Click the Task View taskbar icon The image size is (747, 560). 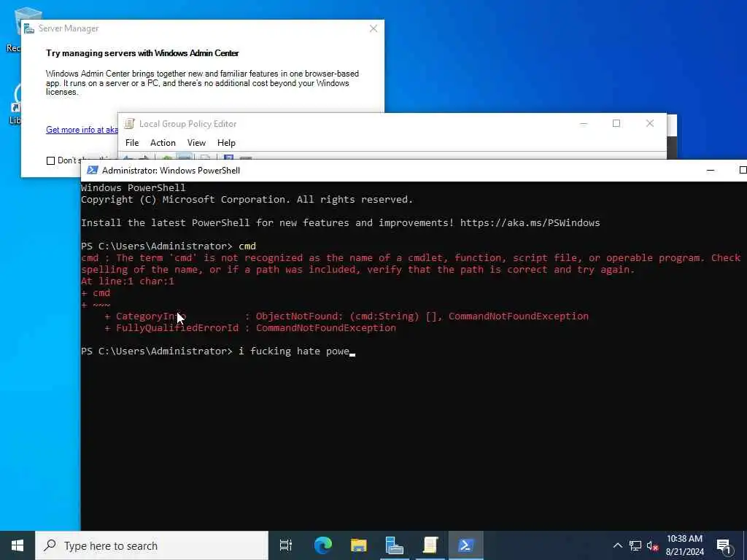pos(286,545)
